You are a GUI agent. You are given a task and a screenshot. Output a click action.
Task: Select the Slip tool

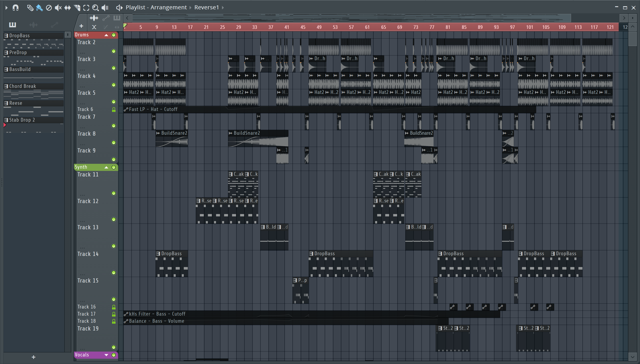coord(68,8)
